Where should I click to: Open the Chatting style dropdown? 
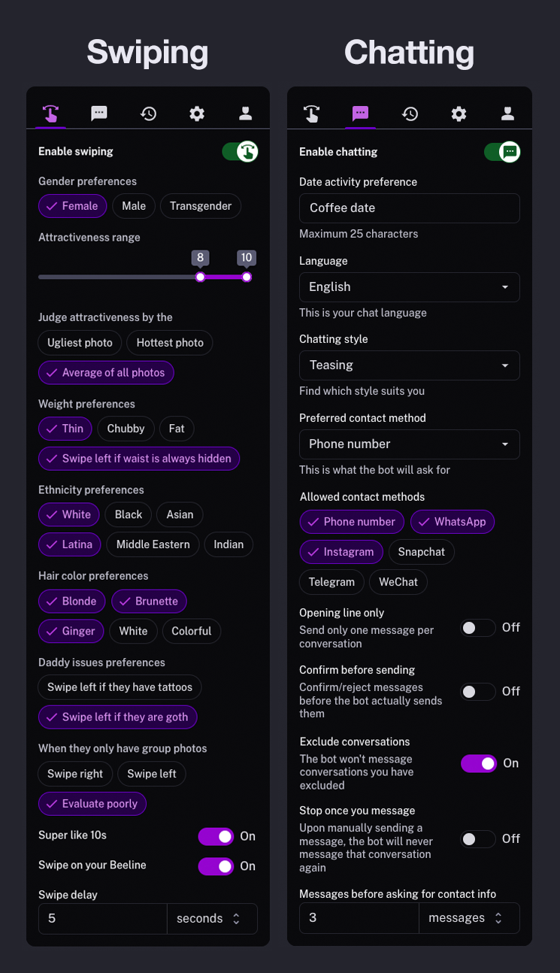point(409,365)
